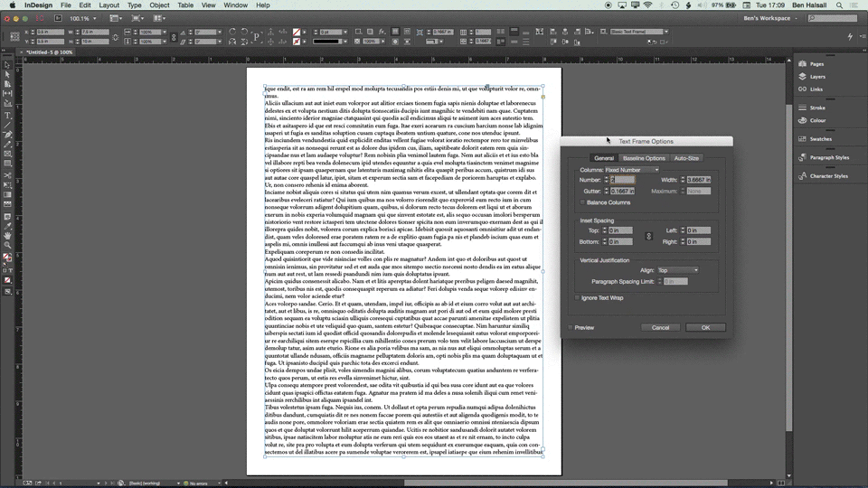Click the Gutter value field
Screen dimensions: 868x488
tap(622, 191)
